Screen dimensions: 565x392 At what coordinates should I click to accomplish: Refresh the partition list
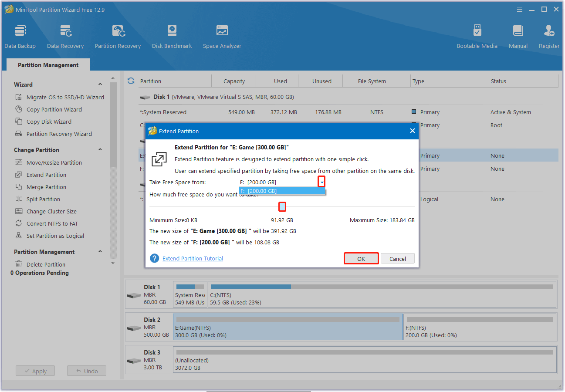pyautogui.click(x=131, y=81)
